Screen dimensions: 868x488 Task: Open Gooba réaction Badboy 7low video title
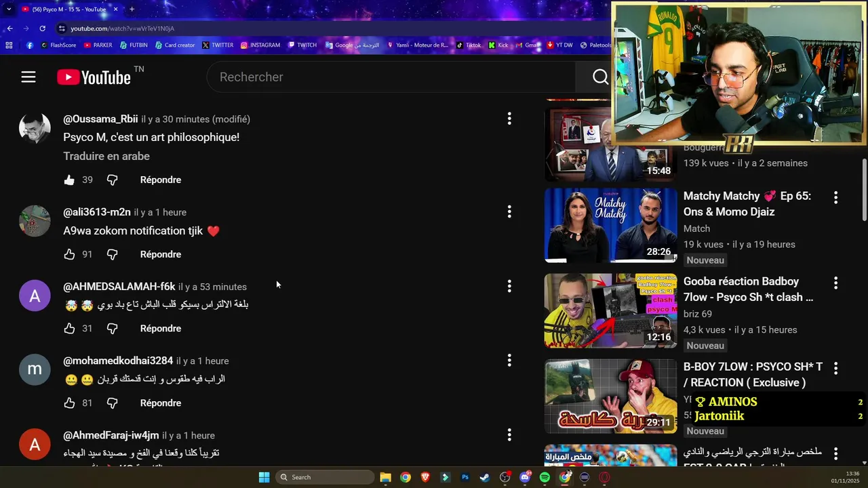[x=748, y=289]
